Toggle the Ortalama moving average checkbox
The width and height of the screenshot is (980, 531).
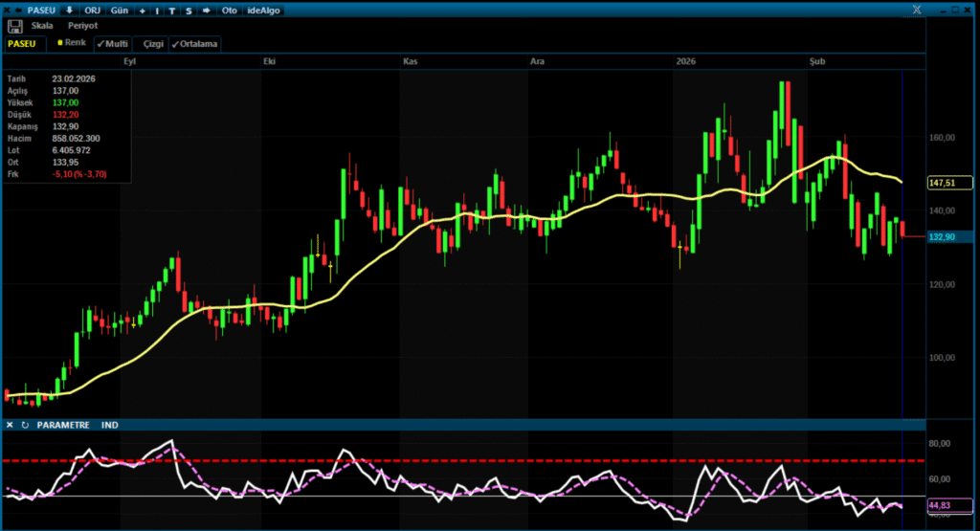tap(195, 44)
